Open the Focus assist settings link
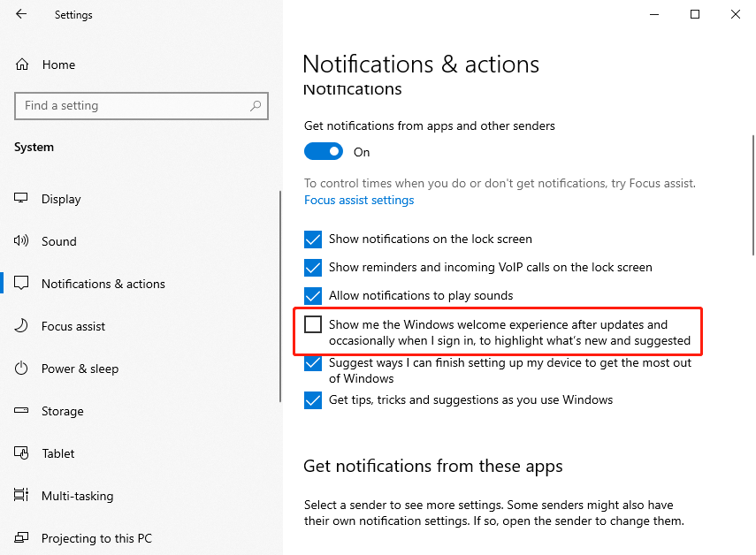 pyautogui.click(x=358, y=200)
